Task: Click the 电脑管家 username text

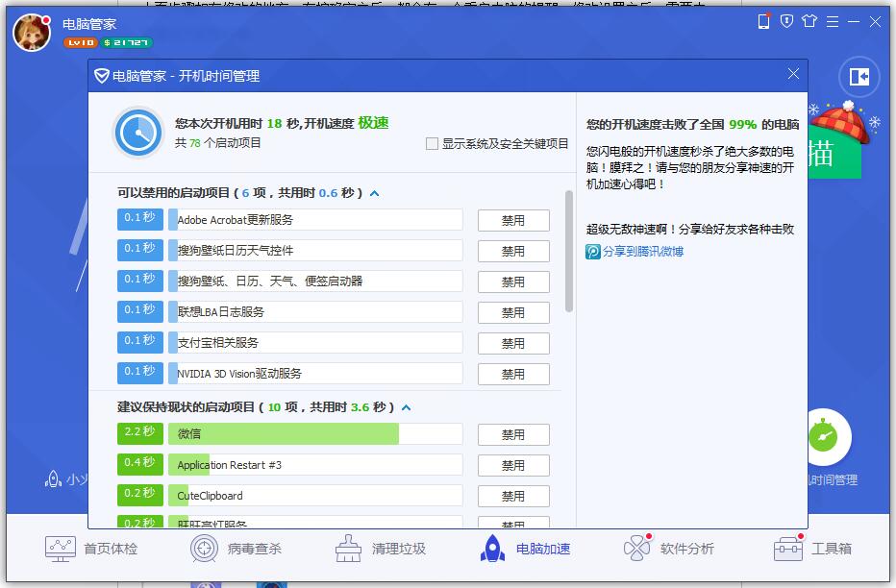Action: [89, 24]
